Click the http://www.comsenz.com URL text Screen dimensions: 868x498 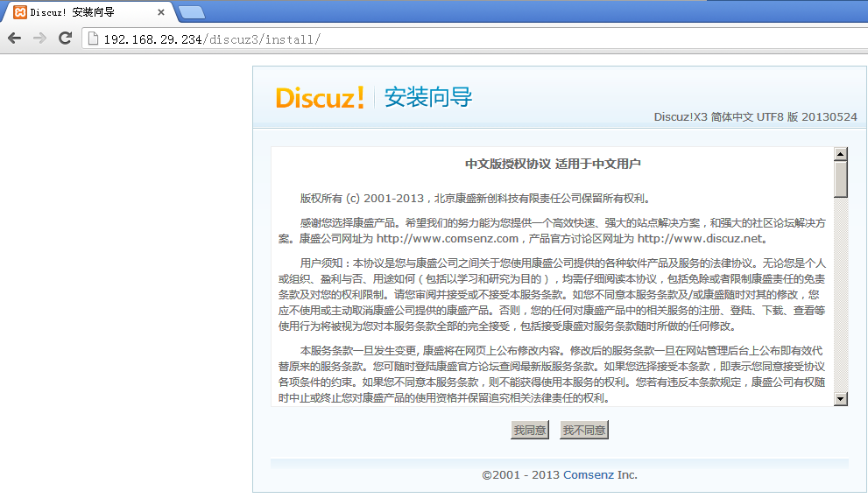point(448,239)
